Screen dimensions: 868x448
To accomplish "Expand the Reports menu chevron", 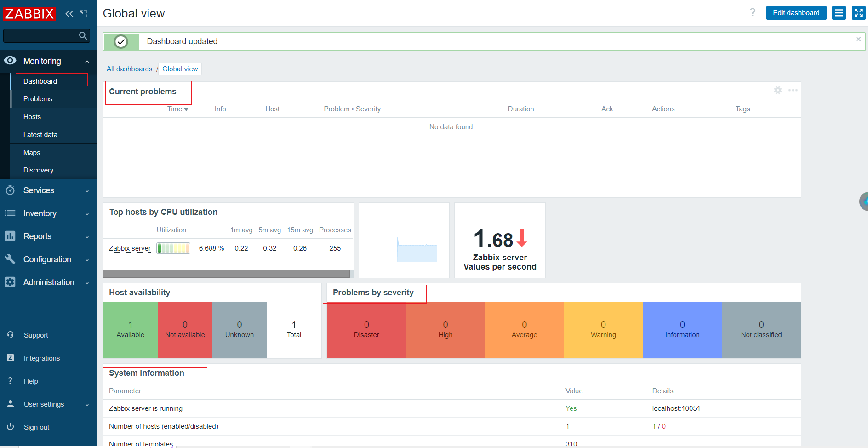I will (x=87, y=237).
